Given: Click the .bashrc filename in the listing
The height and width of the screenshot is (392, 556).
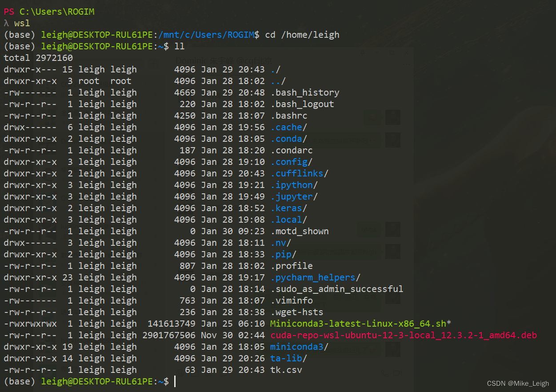Looking at the screenshot, I should coord(289,115).
